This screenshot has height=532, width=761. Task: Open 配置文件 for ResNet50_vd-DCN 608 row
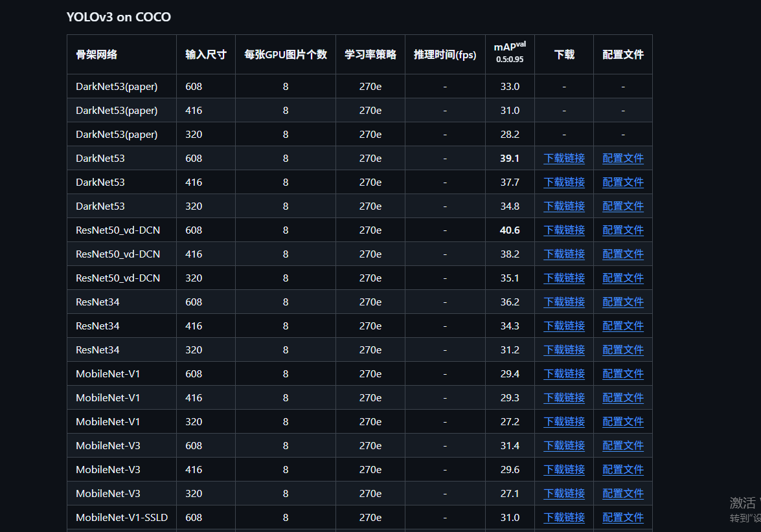coord(622,230)
